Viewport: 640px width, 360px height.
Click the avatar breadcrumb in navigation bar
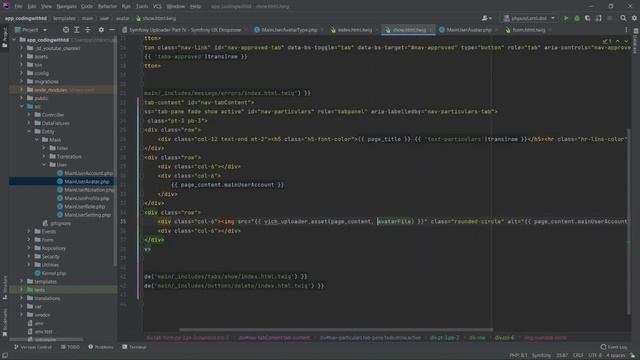click(x=122, y=18)
